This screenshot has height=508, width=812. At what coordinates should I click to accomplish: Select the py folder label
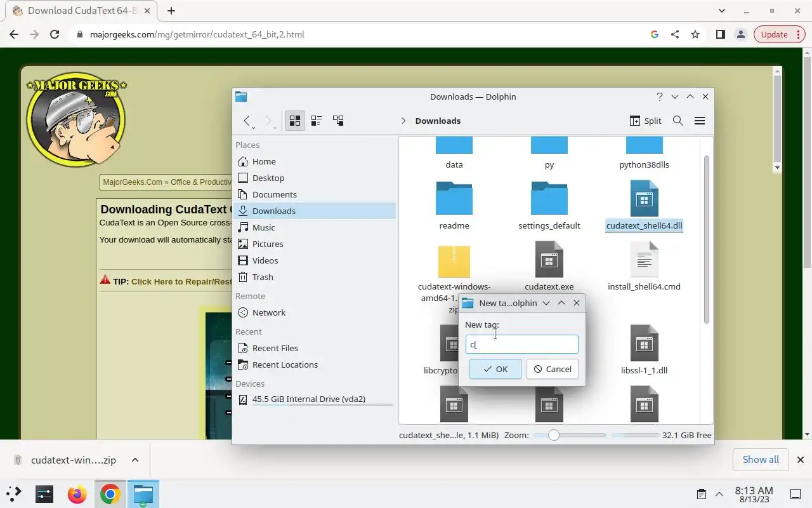[549, 164]
